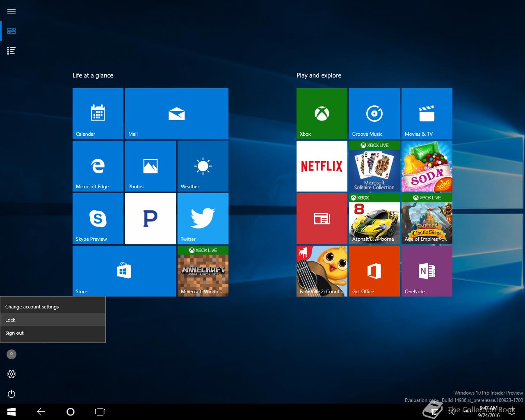The image size is (525, 420).
Task: Select Change account settings
Action: pyautogui.click(x=53, y=307)
